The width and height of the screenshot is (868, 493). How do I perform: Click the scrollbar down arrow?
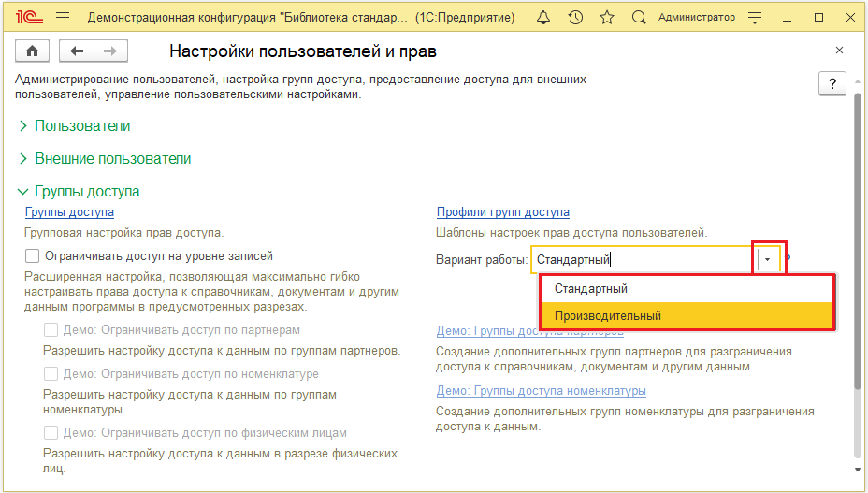click(858, 471)
